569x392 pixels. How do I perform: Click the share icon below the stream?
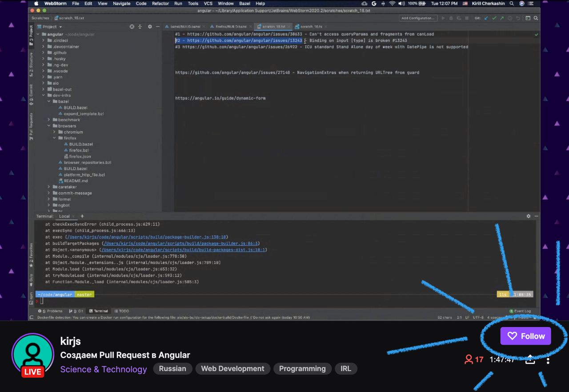tap(530, 360)
